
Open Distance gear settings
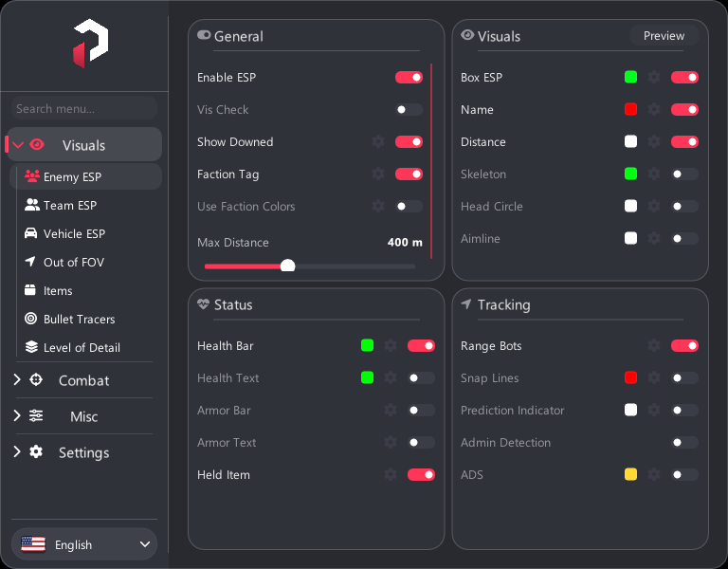[x=654, y=141]
